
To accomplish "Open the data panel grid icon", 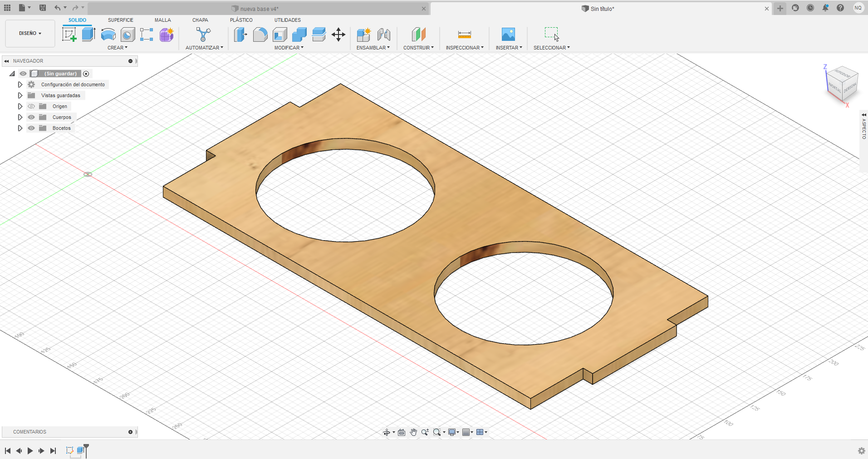I will click(7, 8).
